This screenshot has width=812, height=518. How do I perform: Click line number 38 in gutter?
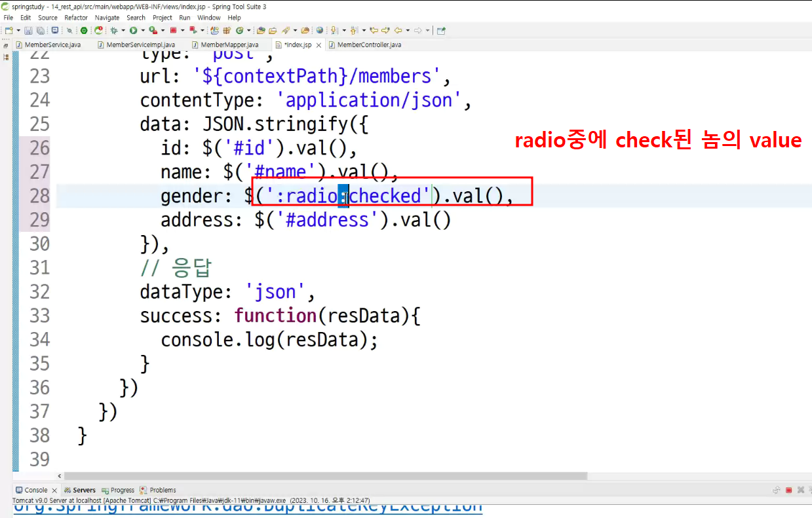[39, 435]
